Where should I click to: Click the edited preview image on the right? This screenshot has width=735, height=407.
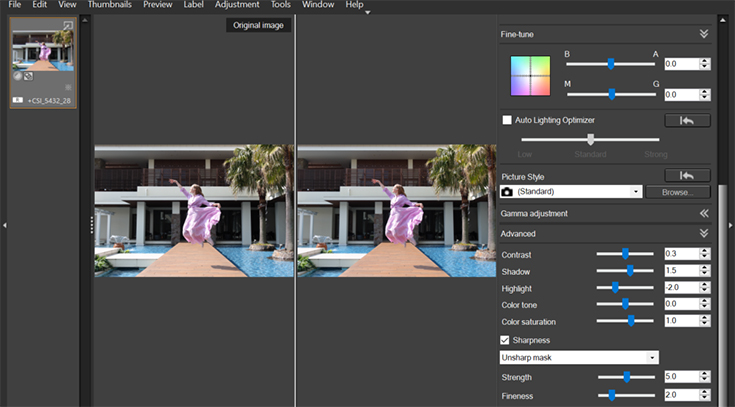point(397,211)
